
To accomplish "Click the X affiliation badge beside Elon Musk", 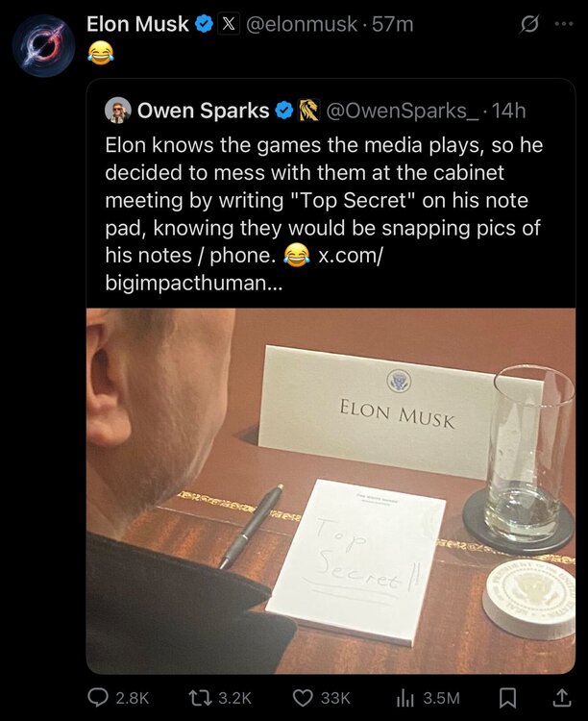I will coord(228,25).
